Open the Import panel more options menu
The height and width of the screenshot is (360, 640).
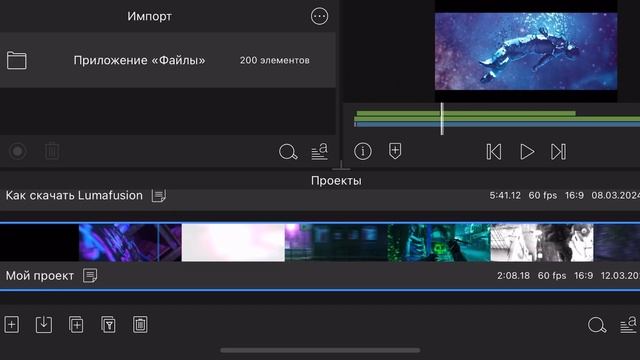(x=319, y=16)
